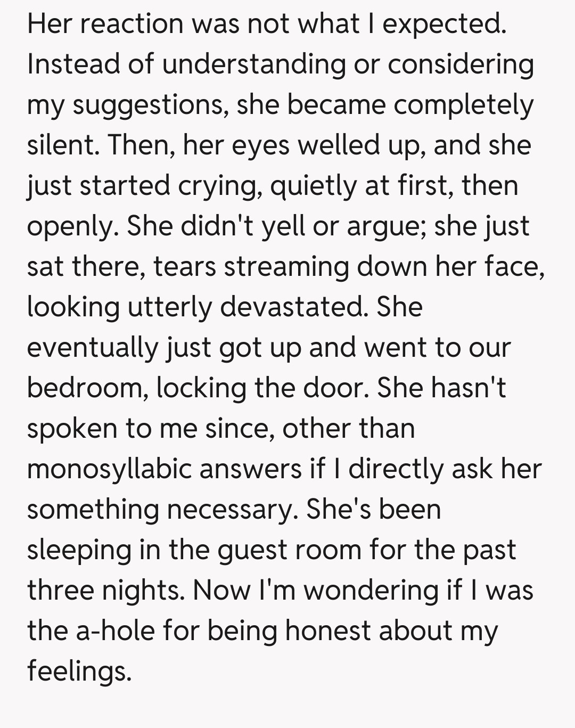Click the word "streaming"
The width and height of the screenshot is (575, 728).
pyautogui.click(x=286, y=266)
